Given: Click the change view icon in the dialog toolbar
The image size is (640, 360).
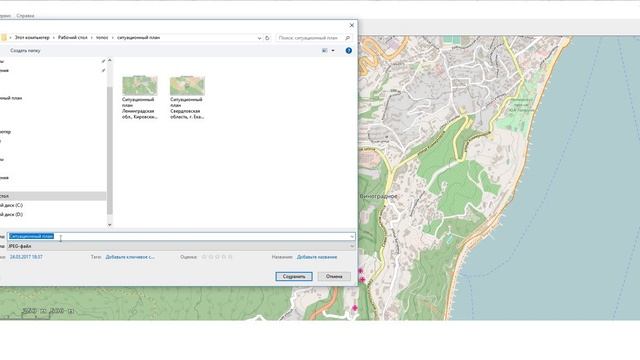Looking at the screenshot, I should click(x=325, y=51).
